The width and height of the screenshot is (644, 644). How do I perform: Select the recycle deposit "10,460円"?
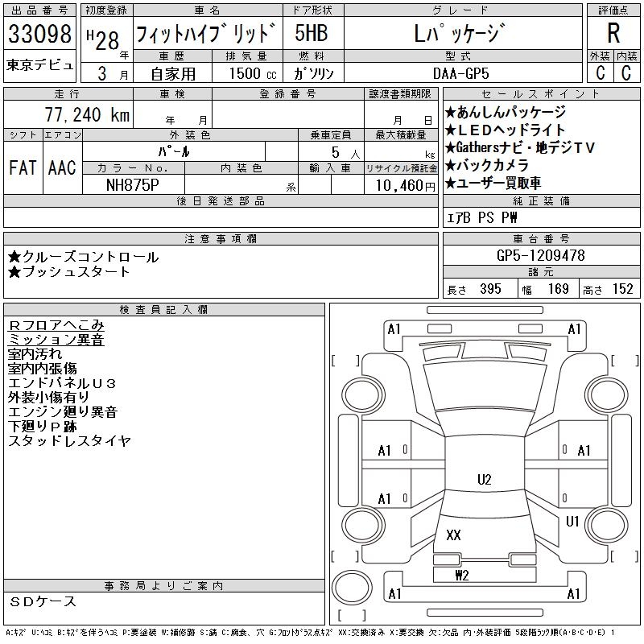tap(406, 186)
